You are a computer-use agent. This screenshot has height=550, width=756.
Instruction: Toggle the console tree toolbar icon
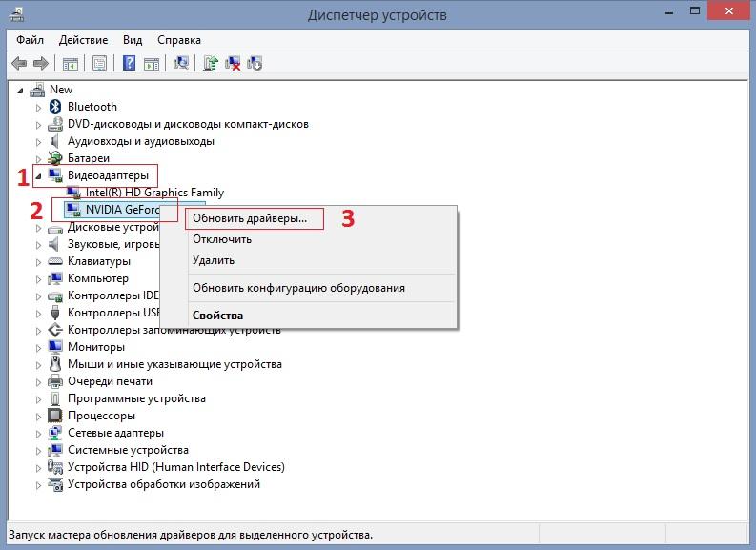click(71, 63)
